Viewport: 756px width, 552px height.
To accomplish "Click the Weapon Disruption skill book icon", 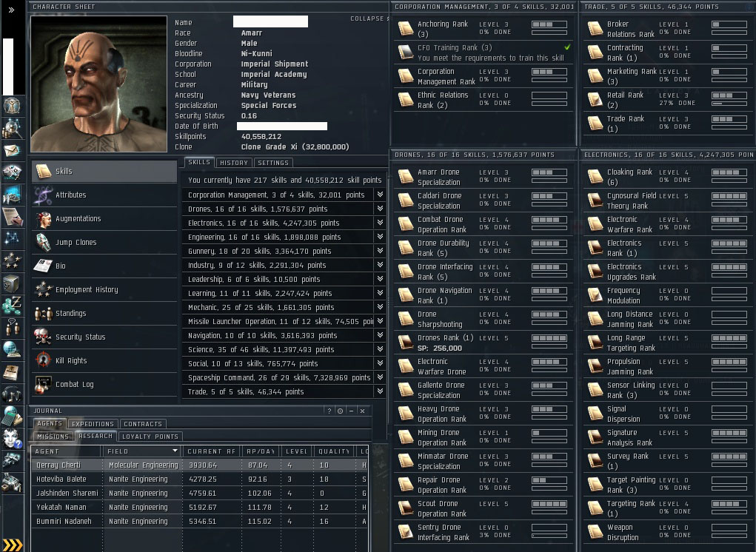I will [595, 532].
